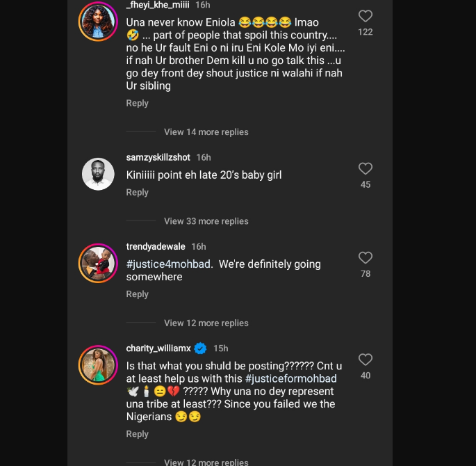This screenshot has height=466, width=476.
Task: Open samzyskillzshot's profile picture
Action: coord(98,174)
